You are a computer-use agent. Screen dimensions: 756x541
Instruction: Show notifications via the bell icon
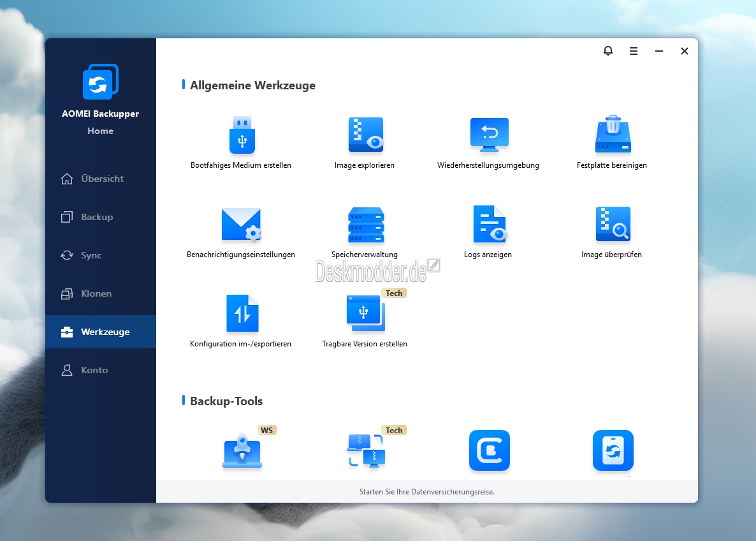[x=607, y=51]
